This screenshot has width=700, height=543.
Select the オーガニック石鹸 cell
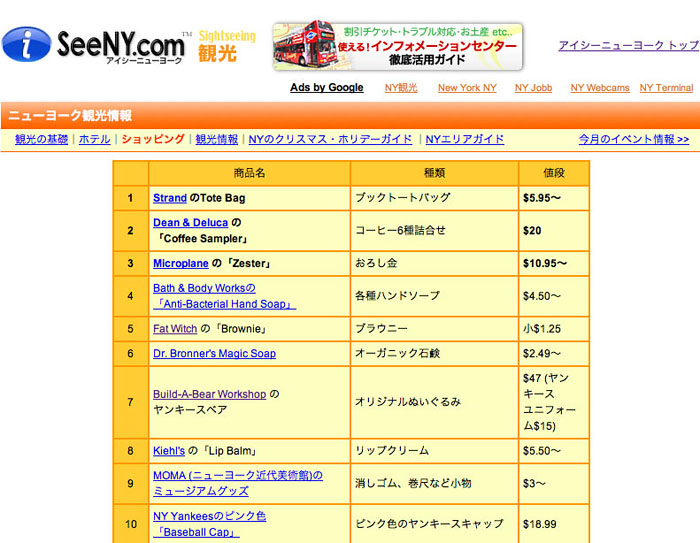pyautogui.click(x=434, y=353)
